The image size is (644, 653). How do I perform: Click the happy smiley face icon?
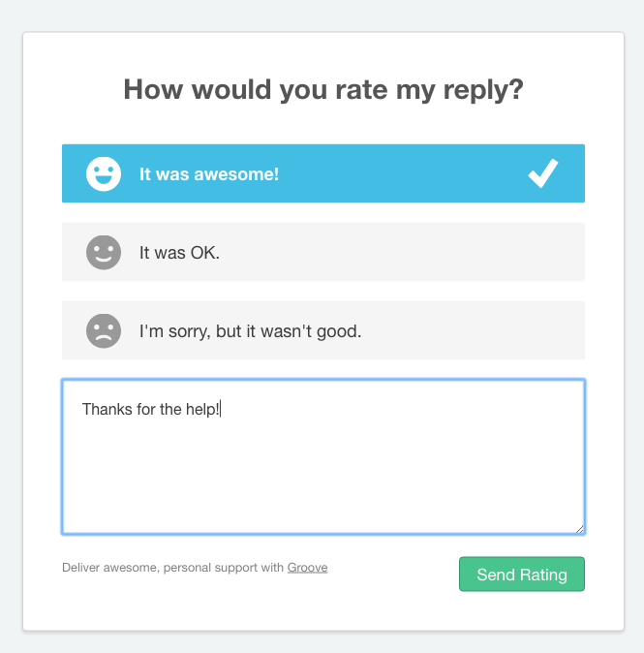[104, 174]
